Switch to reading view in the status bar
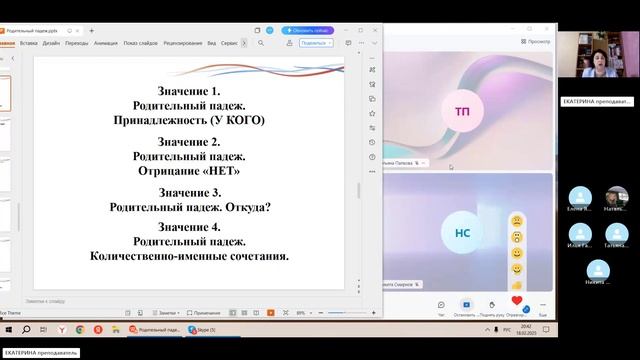 tap(256, 313)
